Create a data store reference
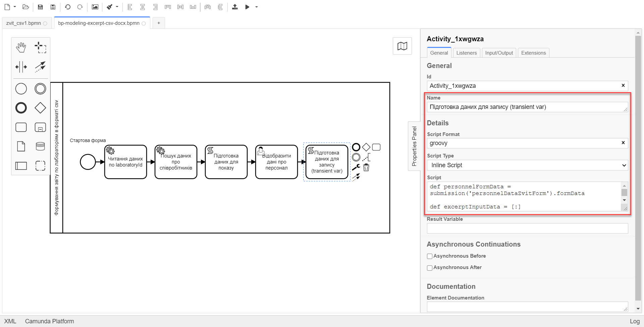Screen dimensions: 644x327 [x=40, y=146]
